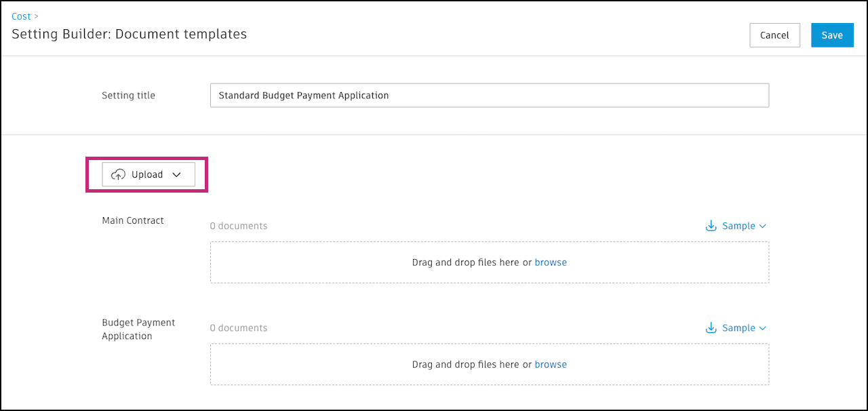Image resolution: width=868 pixels, height=411 pixels.
Task: Click the Sample text for Budget Payment Application
Action: [738, 328]
